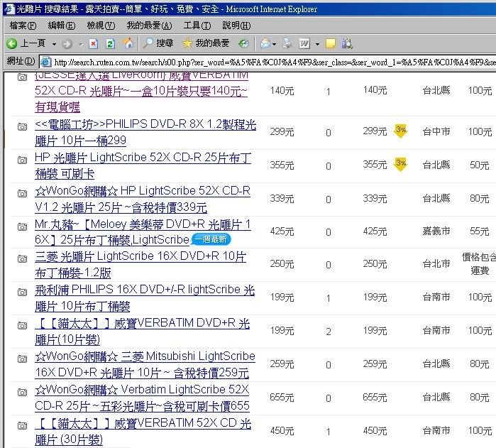Open the Search (搜尋) toolbar button
Viewport: 496px width, 448px height.
[x=158, y=43]
